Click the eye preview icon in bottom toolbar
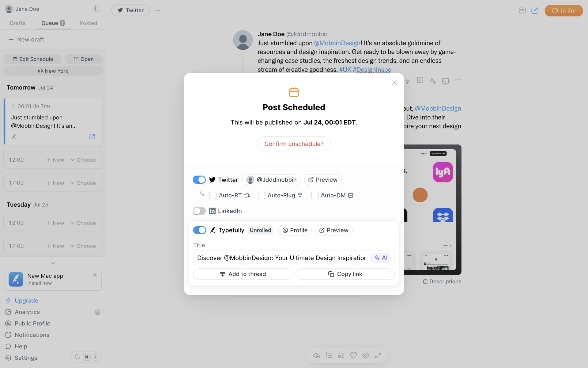The image size is (588, 368). (366, 355)
